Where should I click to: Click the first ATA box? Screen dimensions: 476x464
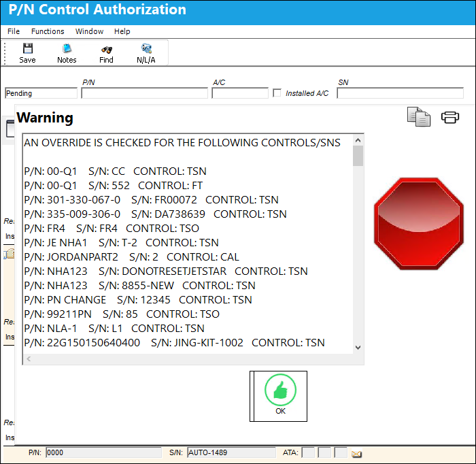click(x=309, y=452)
